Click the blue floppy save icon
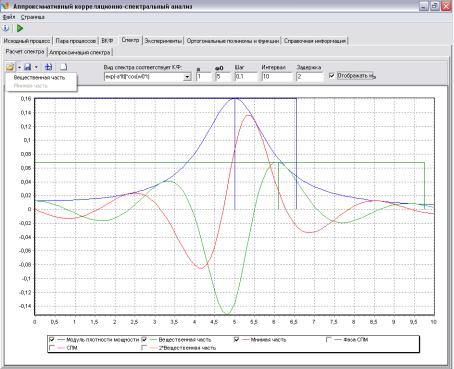 (x=28, y=67)
